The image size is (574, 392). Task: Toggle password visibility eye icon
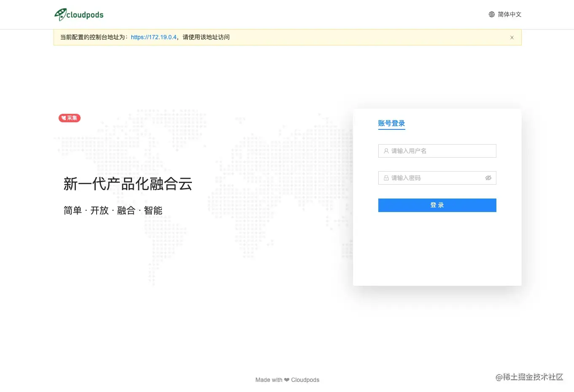488,178
